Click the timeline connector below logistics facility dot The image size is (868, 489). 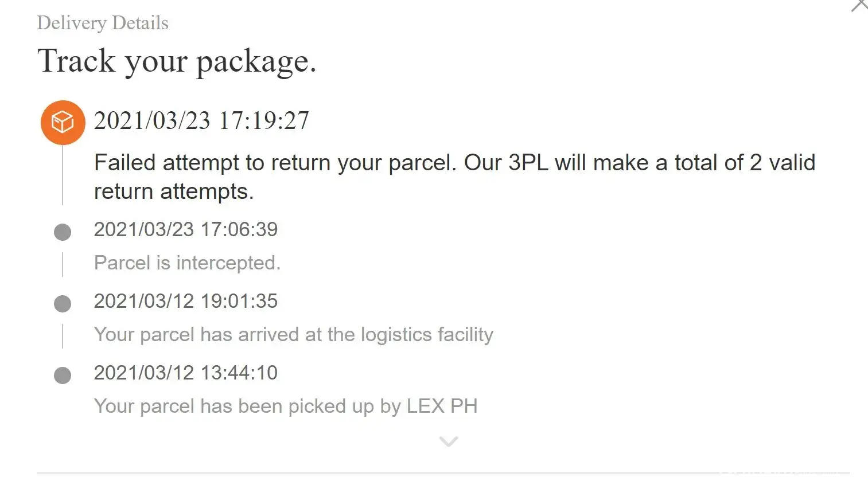click(63, 337)
